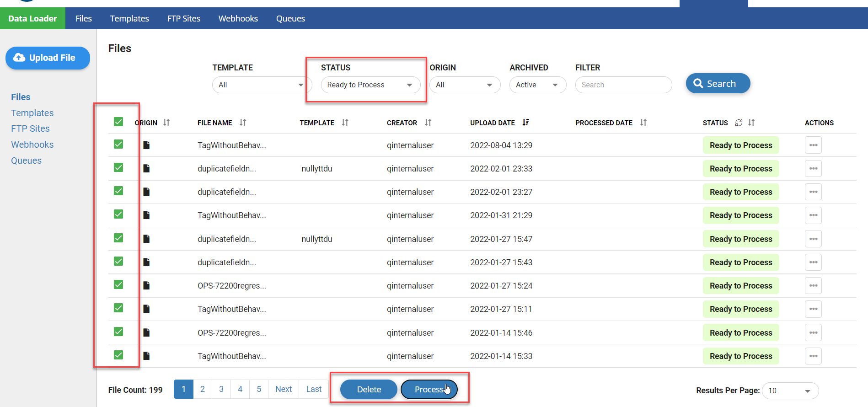868x407 pixels.
Task: Click into the Filter search field
Action: [623, 85]
